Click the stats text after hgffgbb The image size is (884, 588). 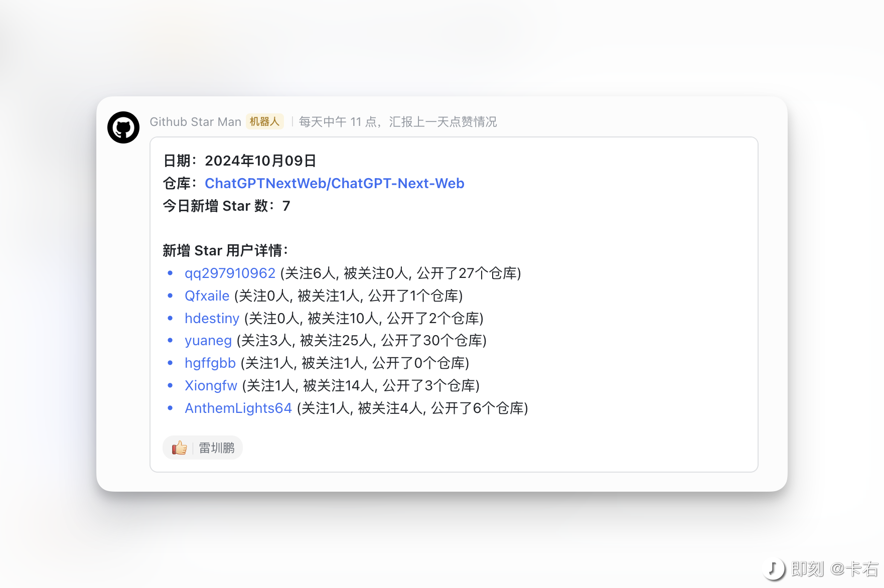tap(355, 363)
